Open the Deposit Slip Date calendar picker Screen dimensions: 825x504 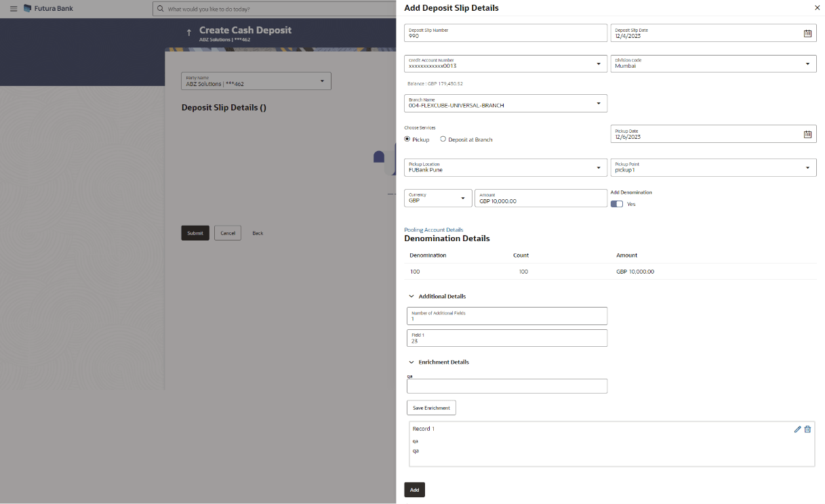[807, 33]
